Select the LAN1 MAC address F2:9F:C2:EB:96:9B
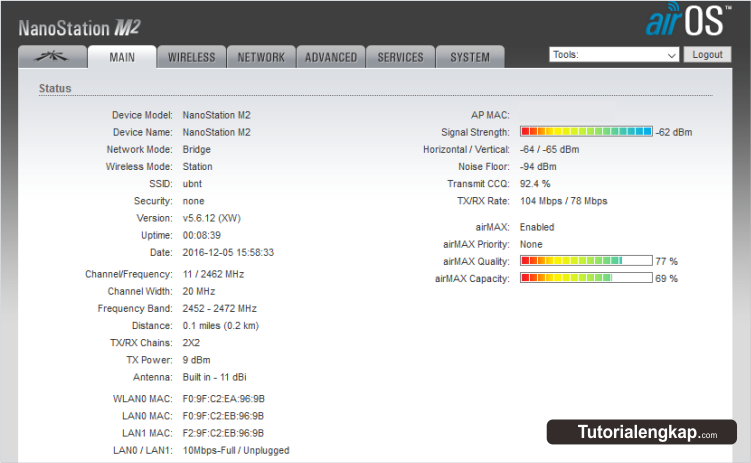Image resolution: width=751 pixels, height=463 pixels. 223,433
